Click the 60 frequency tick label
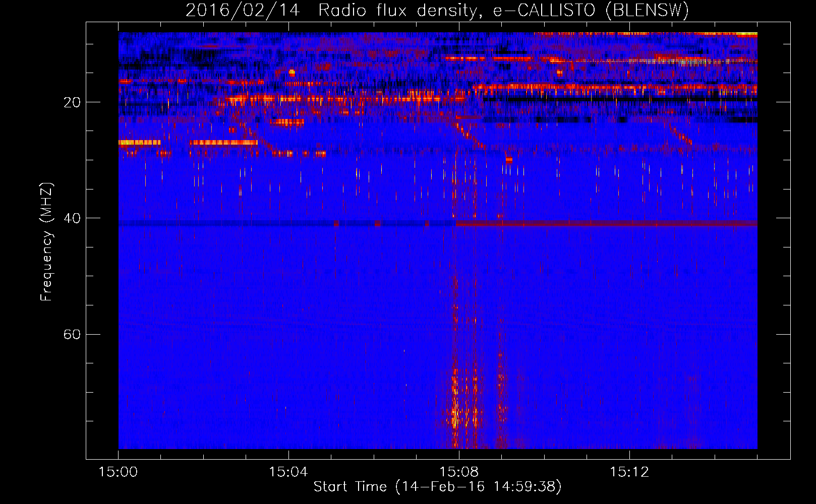Image resolution: width=816 pixels, height=504 pixels. 72,334
